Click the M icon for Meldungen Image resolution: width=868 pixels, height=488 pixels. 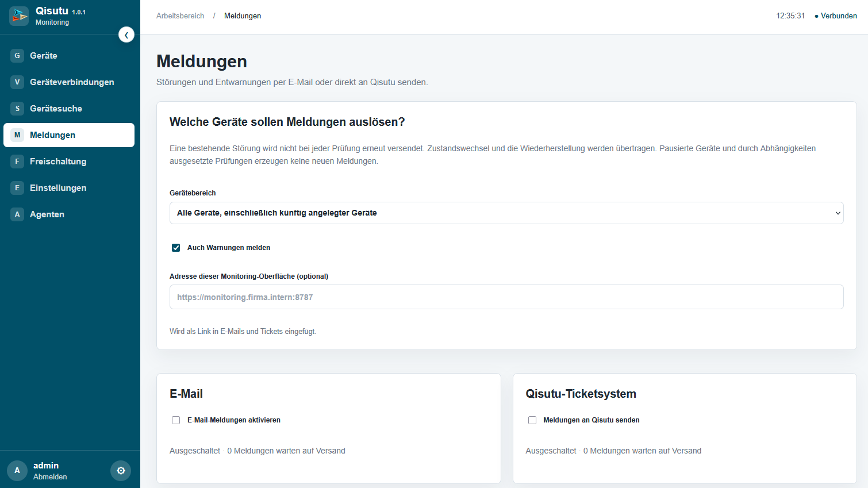click(x=17, y=135)
